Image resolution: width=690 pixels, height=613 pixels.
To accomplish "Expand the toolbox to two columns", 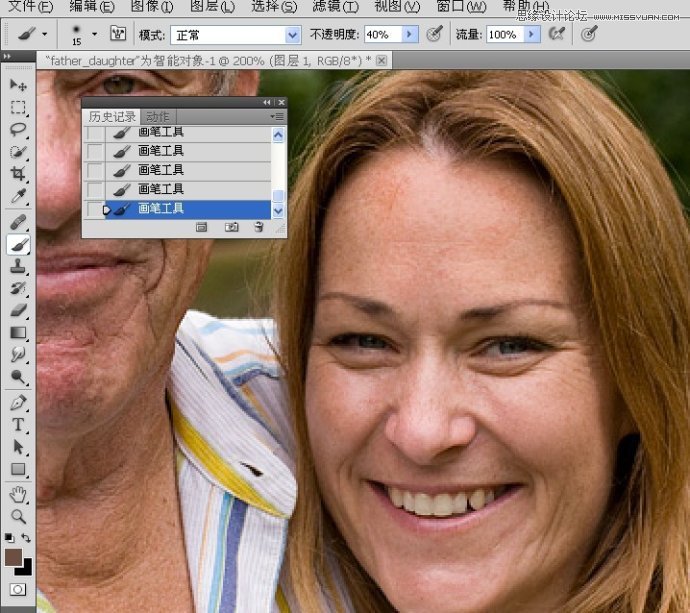I will click(7, 56).
